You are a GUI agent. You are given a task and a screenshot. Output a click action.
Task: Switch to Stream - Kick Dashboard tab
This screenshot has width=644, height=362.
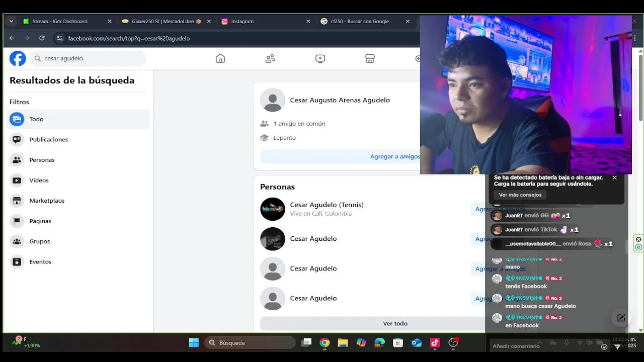point(60,21)
